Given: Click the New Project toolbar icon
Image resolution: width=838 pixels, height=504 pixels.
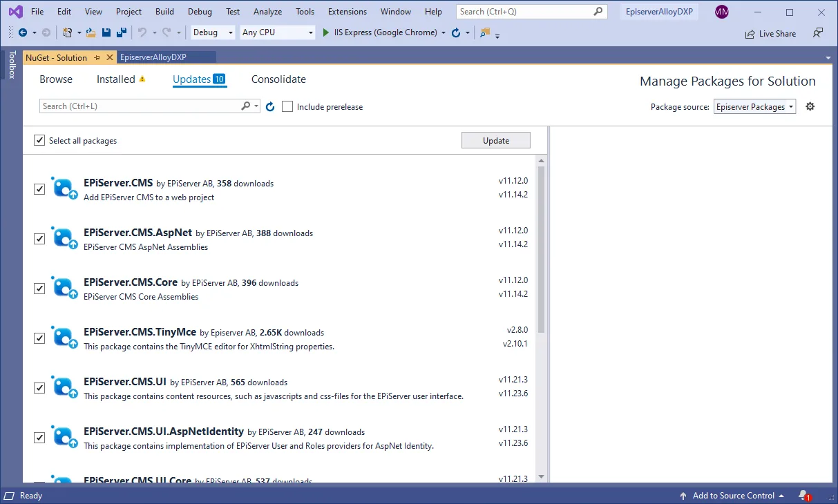Looking at the screenshot, I should (68, 32).
